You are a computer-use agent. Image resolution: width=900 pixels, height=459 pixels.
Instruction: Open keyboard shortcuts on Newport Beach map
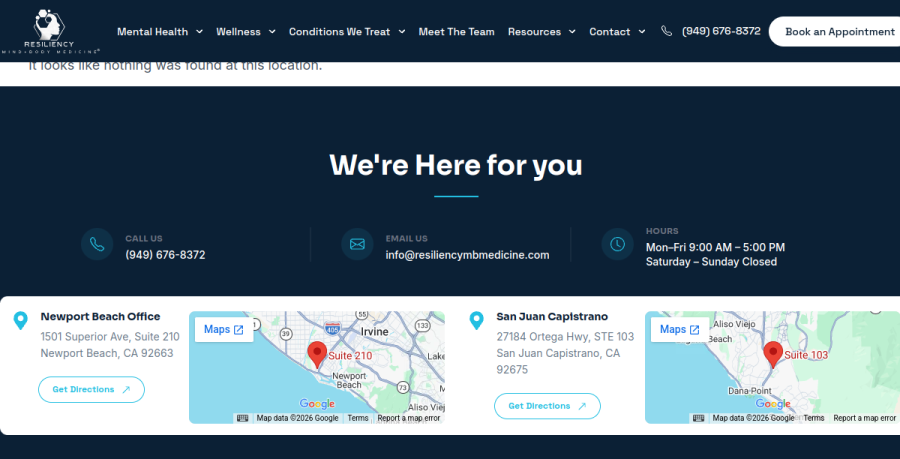(243, 418)
